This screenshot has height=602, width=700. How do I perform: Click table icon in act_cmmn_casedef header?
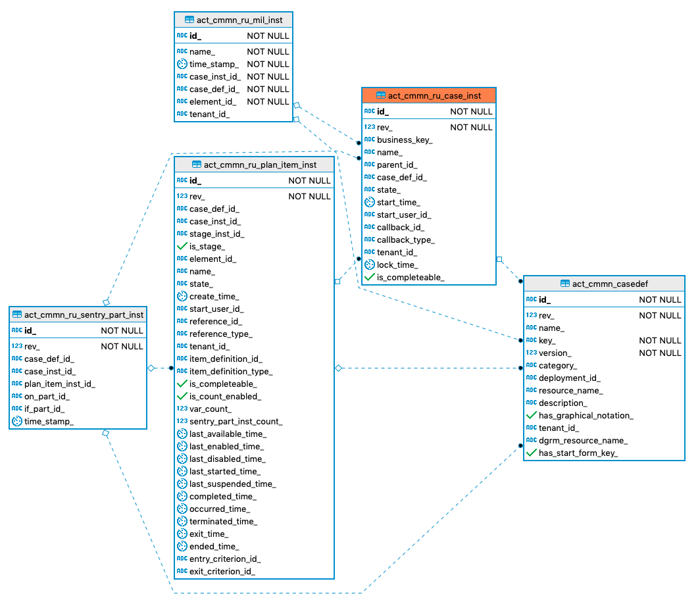coord(564,284)
